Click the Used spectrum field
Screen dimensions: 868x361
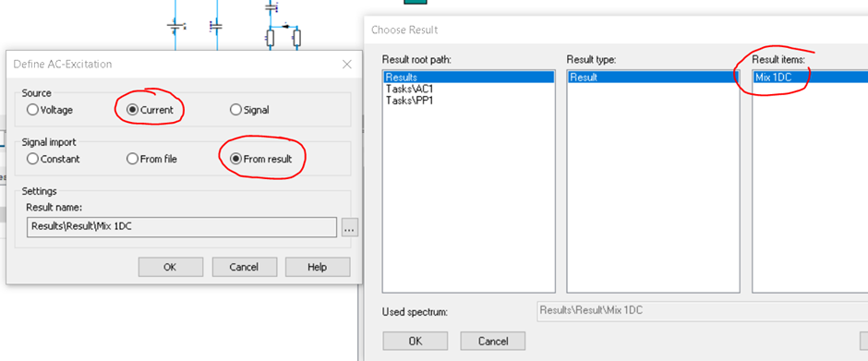[x=702, y=311]
